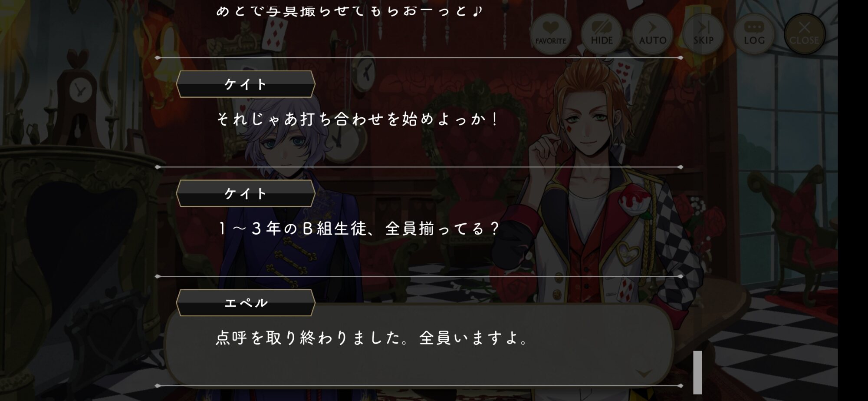Viewport: 868px width, 401px height.
Task: Click the active dialogue text box
Action: point(419,345)
